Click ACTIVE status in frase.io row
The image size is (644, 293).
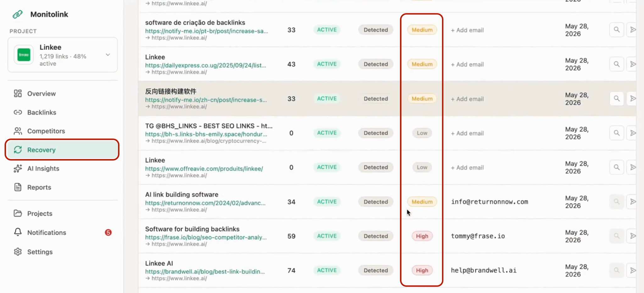click(327, 236)
